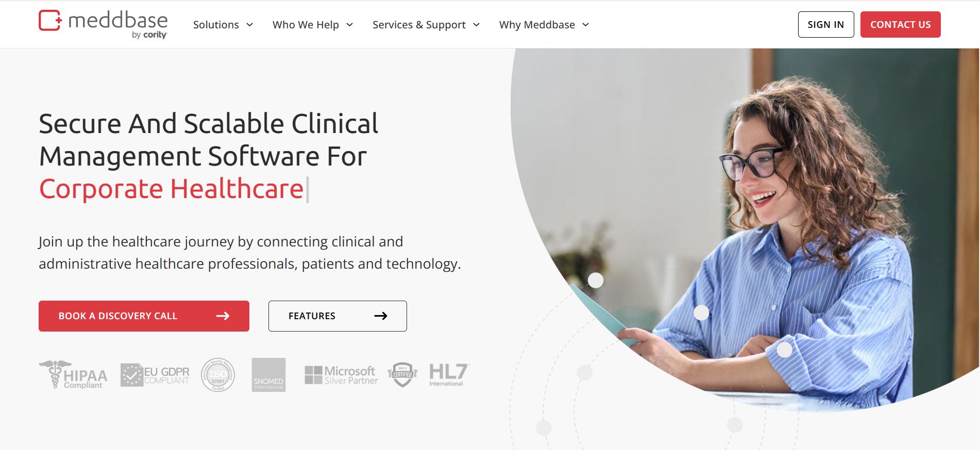
Task: Click the arrow icon on Features button
Action: point(381,316)
